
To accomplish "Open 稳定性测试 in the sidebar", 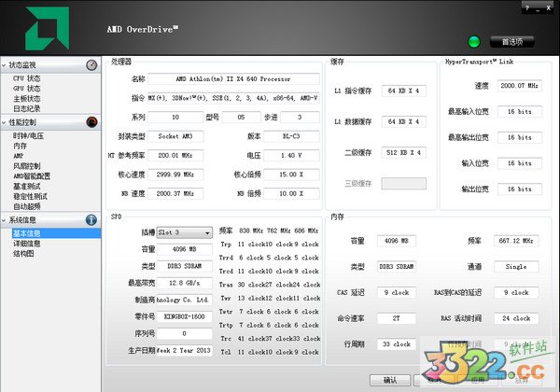I will [30, 196].
